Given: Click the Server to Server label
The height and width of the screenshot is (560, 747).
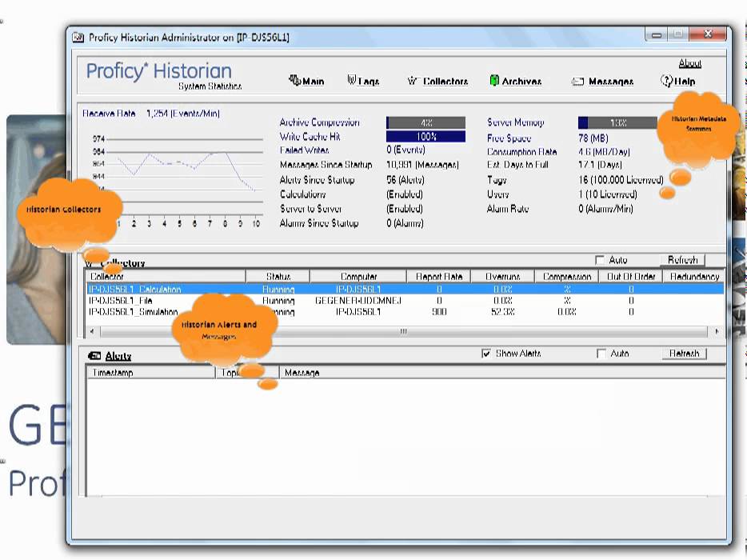Looking at the screenshot, I should coord(310,209).
